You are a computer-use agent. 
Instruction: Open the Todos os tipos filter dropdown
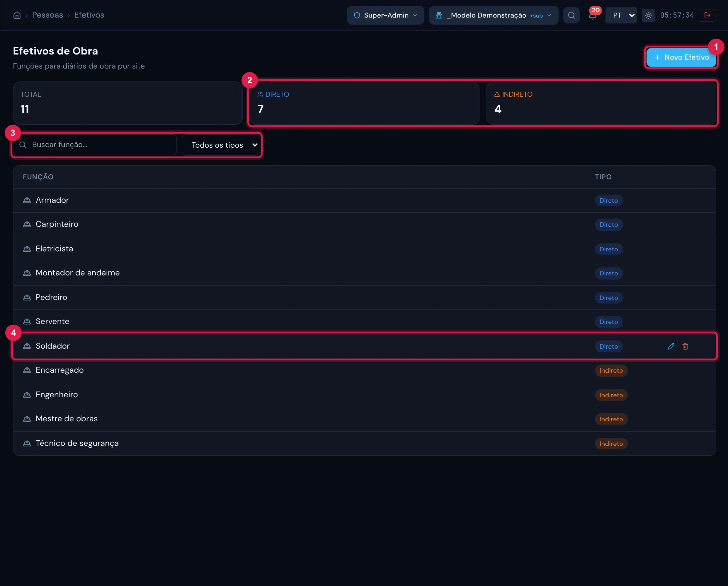coord(221,145)
